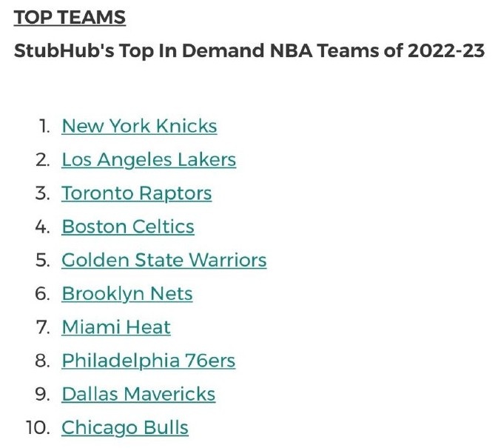498x448 pixels.
Task: Go to the Golden State Warriors link
Action: 164,260
